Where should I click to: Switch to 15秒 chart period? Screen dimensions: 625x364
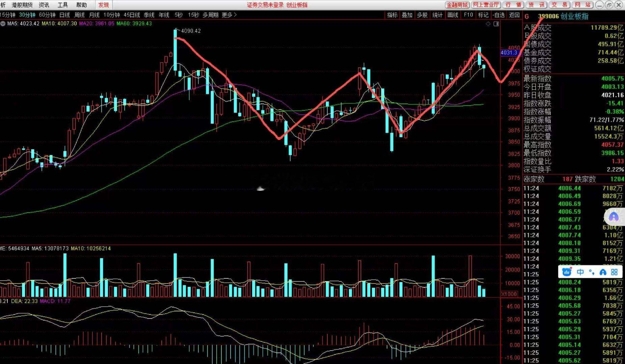(x=193, y=15)
